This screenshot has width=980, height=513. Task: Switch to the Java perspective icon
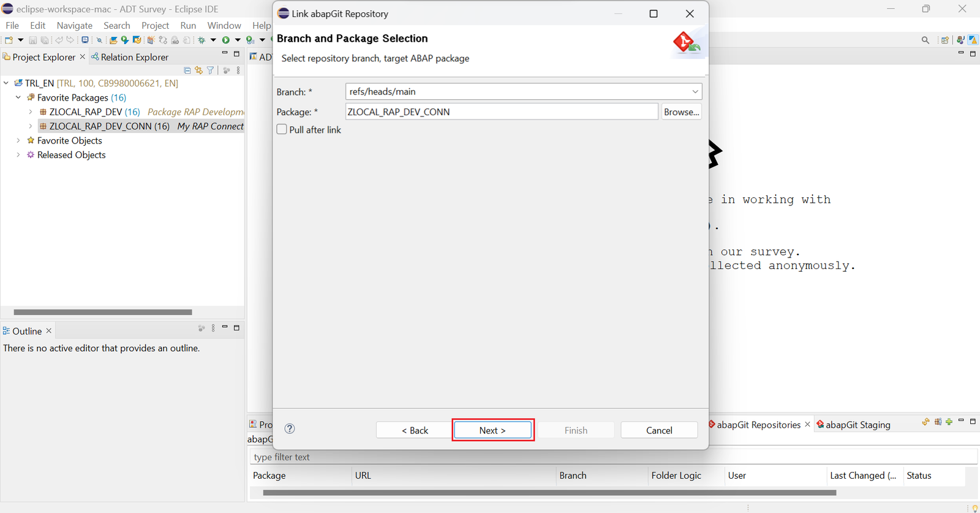coord(960,40)
